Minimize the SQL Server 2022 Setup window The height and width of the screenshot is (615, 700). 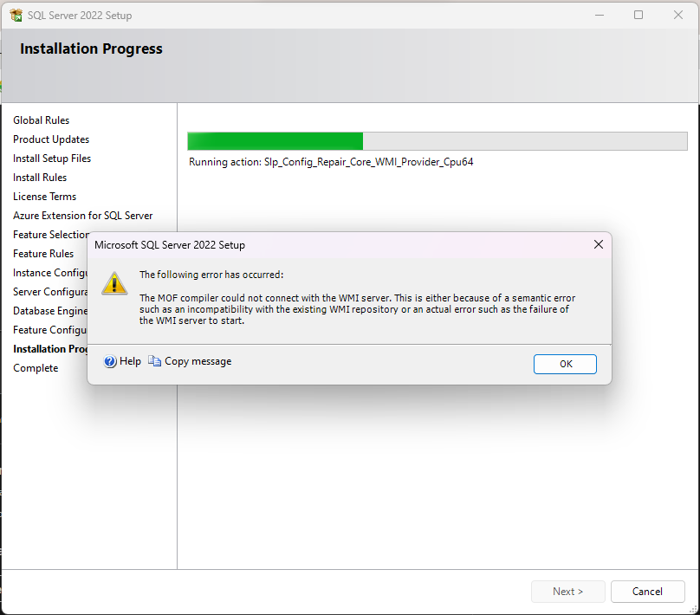coord(600,16)
